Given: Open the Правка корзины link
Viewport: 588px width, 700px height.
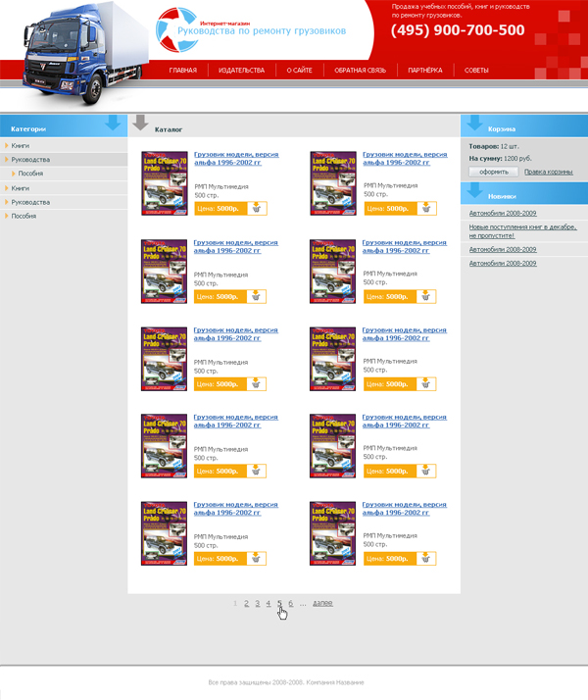Looking at the screenshot, I should pyautogui.click(x=548, y=172).
